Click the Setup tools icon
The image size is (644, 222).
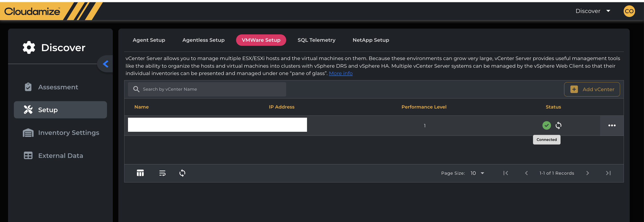click(28, 109)
